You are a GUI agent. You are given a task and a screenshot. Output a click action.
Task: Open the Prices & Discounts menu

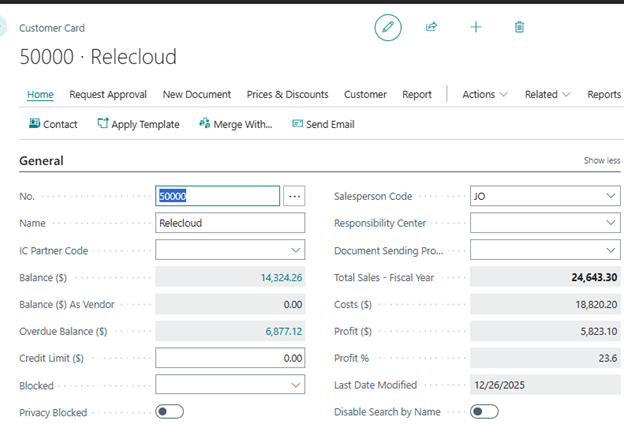pyautogui.click(x=287, y=95)
